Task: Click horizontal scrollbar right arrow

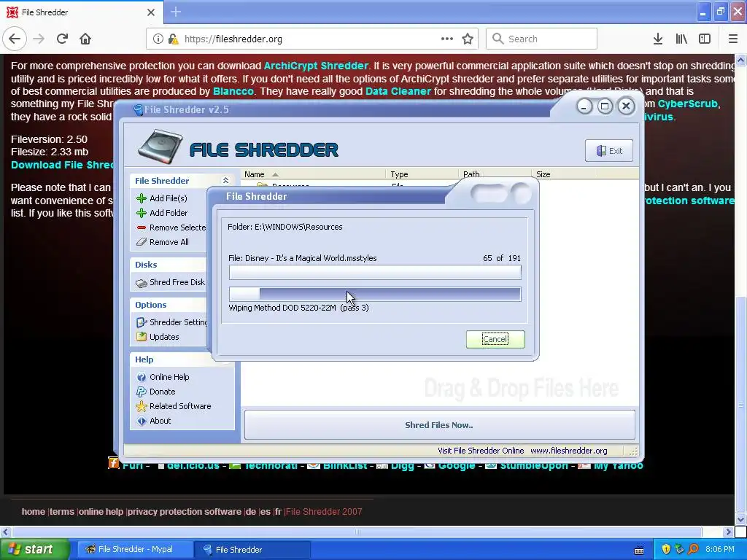Action: 728,532
